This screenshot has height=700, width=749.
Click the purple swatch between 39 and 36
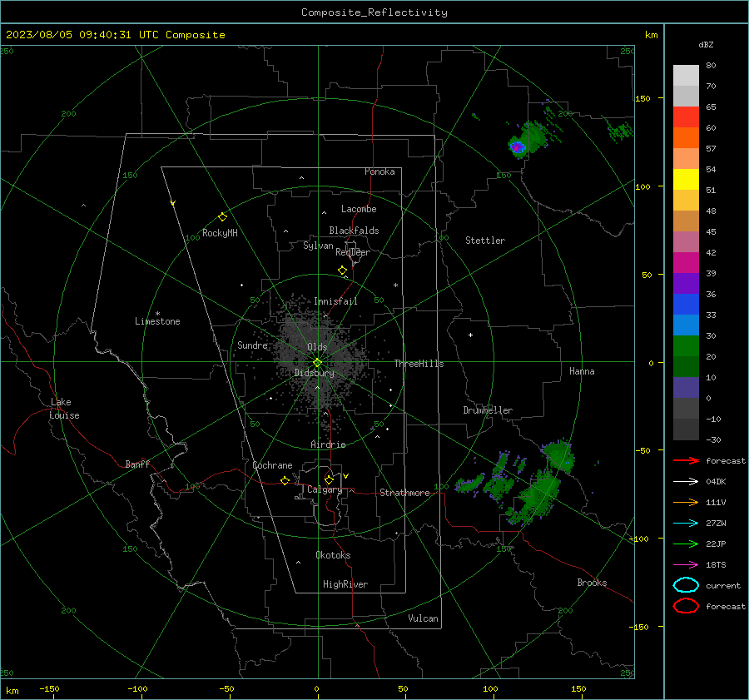point(686,283)
